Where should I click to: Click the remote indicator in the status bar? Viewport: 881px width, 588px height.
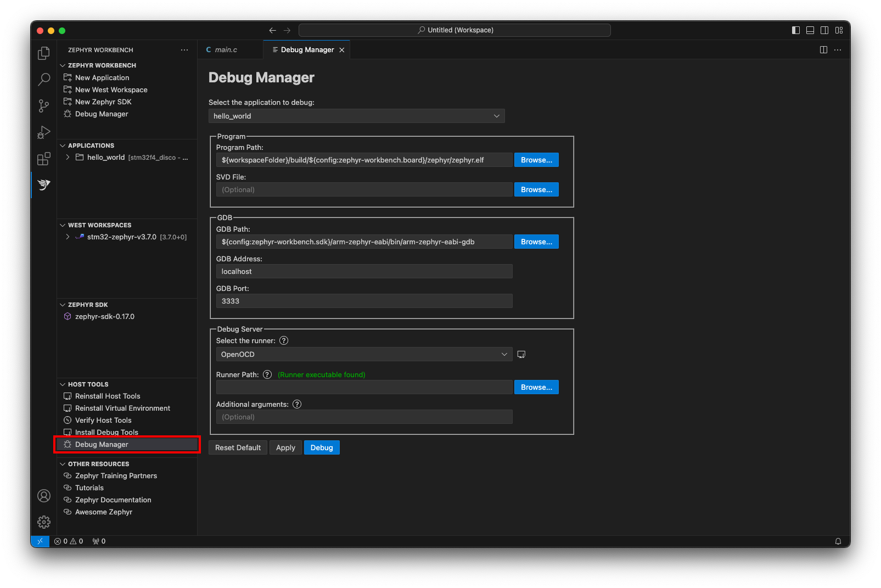pos(40,541)
